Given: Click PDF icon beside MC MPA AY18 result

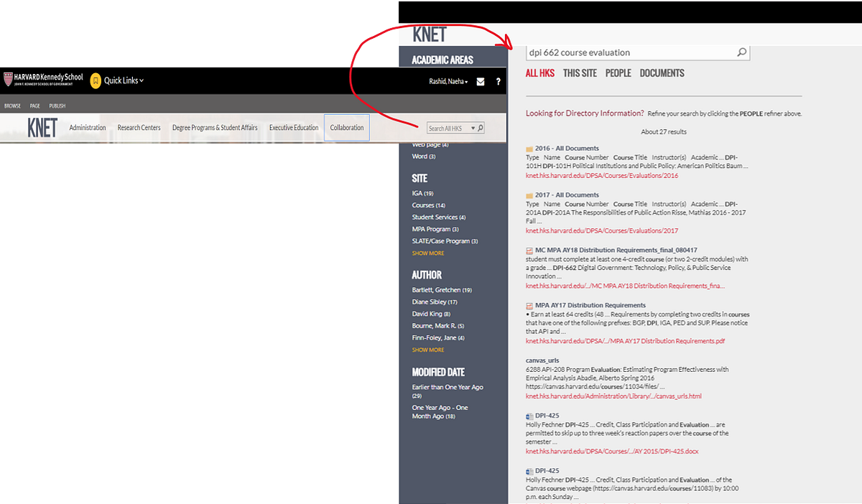Looking at the screenshot, I should [529, 250].
